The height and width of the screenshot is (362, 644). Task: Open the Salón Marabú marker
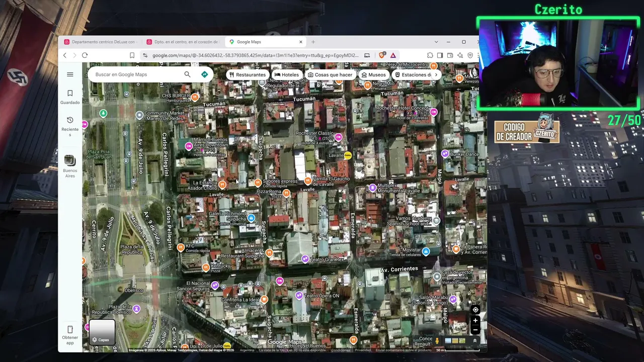point(453,299)
